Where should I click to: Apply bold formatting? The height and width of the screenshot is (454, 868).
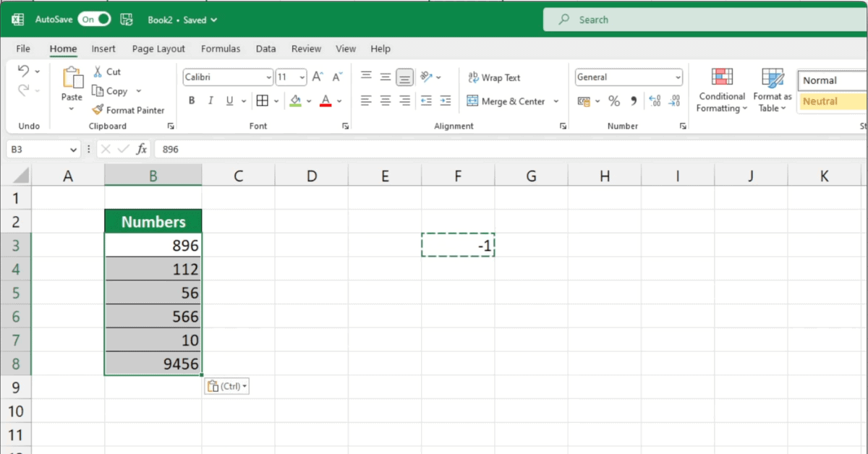[x=191, y=100]
